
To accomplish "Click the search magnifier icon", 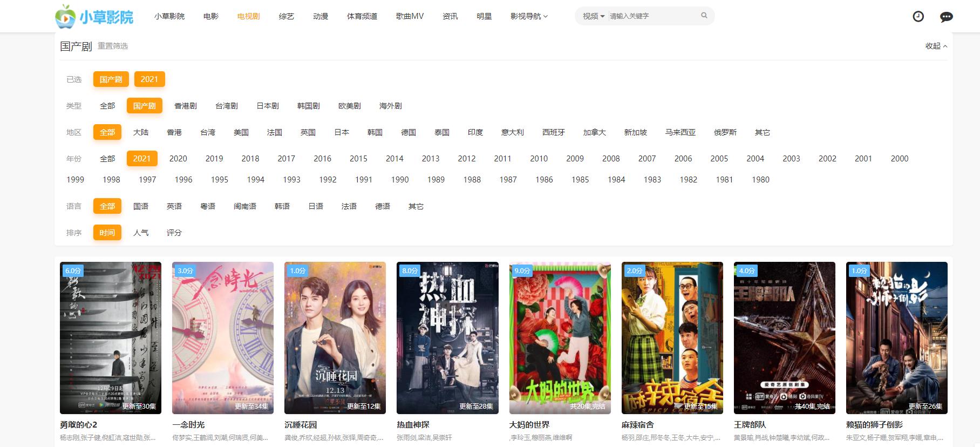I will point(704,16).
